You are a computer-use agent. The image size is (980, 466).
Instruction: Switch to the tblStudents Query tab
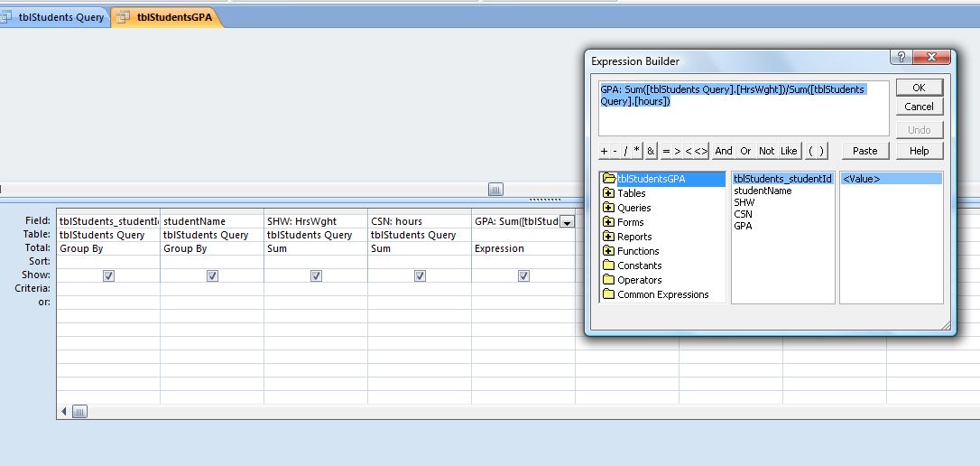click(54, 17)
